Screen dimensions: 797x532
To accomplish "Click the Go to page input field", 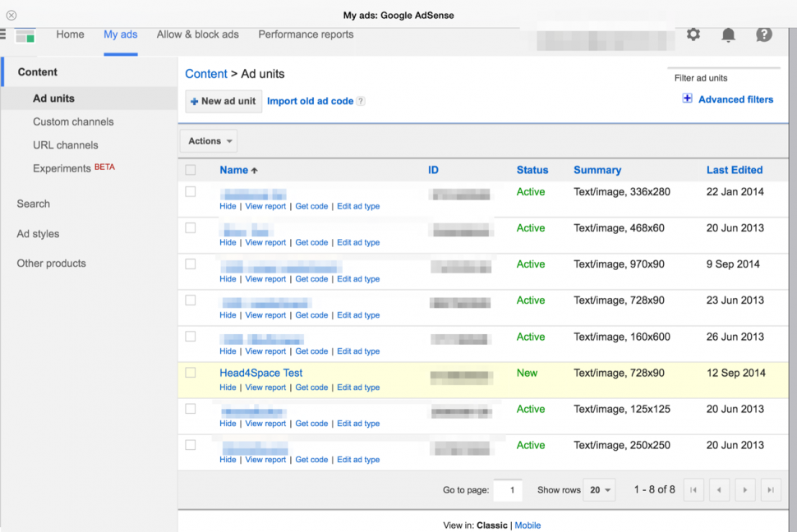I will point(508,490).
